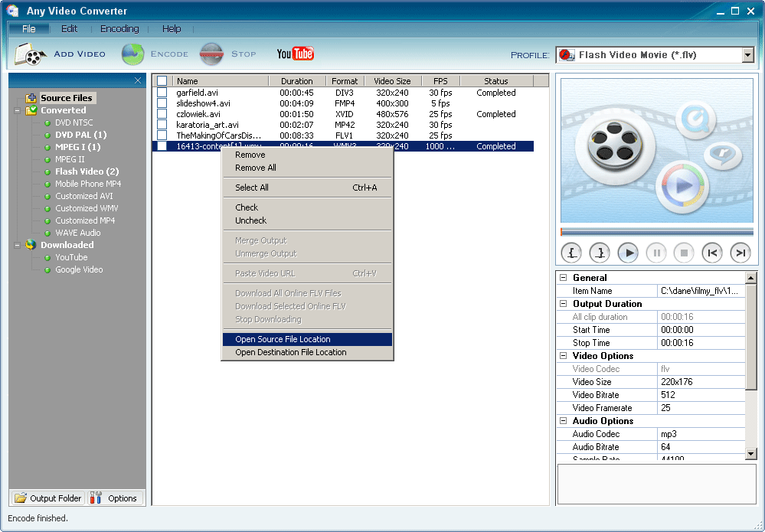Image resolution: width=765 pixels, height=532 pixels.
Task: Click green dot beside DVD NTSC
Action: coord(47,123)
